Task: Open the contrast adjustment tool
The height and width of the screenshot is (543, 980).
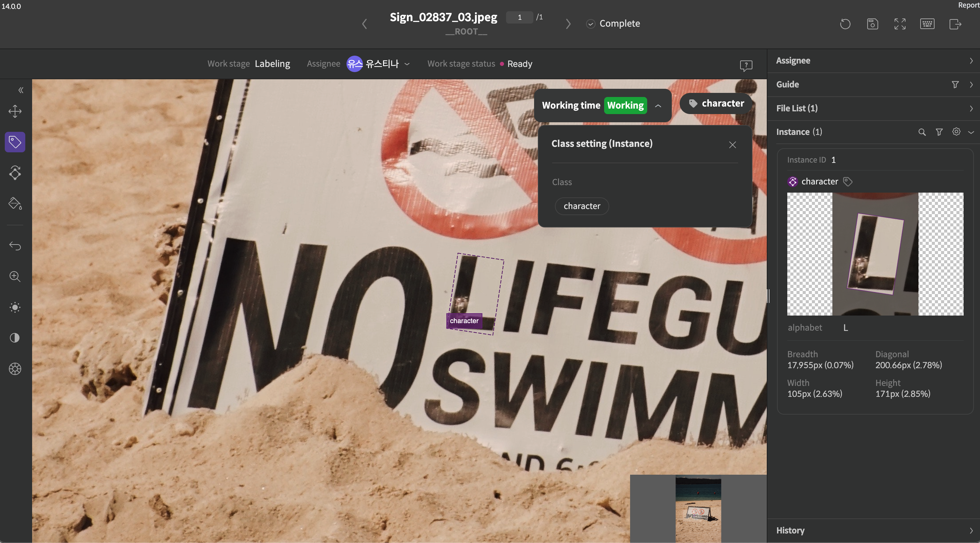Action: tap(15, 338)
